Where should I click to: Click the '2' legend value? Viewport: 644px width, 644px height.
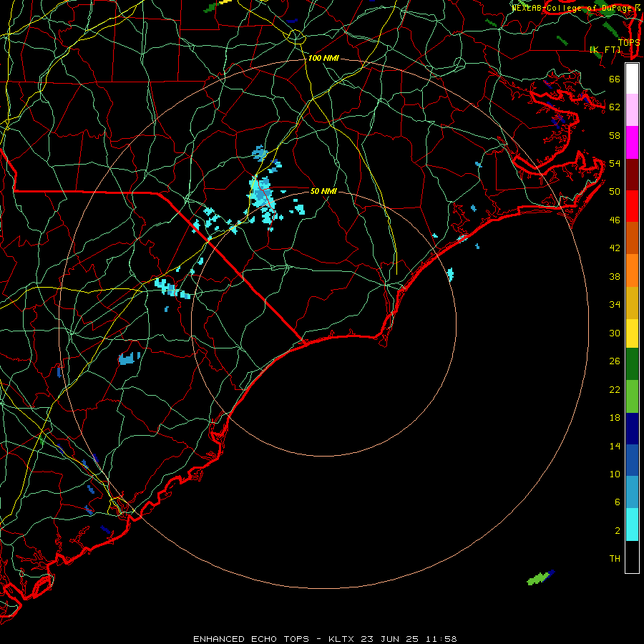pyautogui.click(x=617, y=530)
